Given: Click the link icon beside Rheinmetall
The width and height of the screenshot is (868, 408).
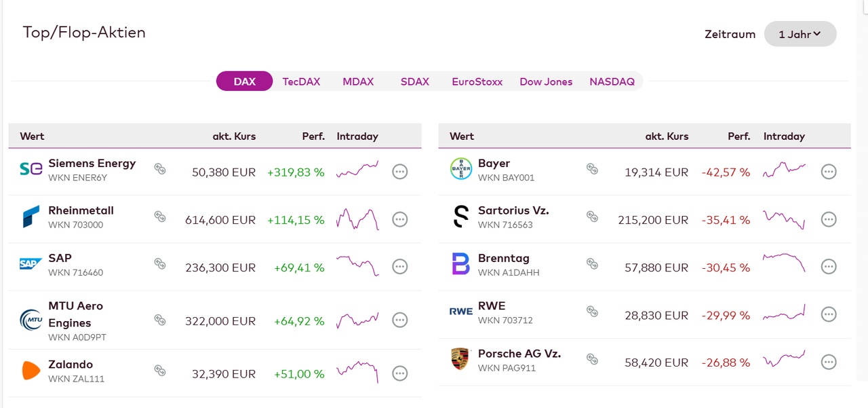Looking at the screenshot, I should pyautogui.click(x=160, y=217).
